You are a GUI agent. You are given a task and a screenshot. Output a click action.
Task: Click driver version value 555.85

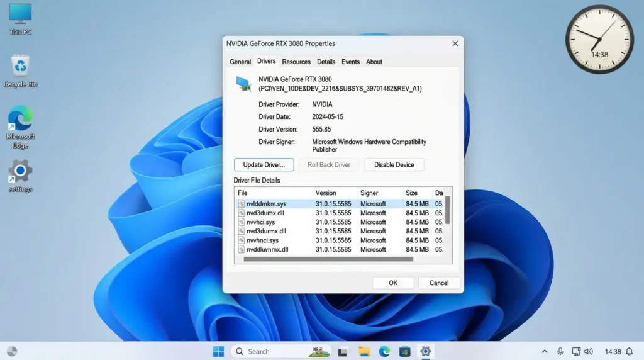(321, 129)
